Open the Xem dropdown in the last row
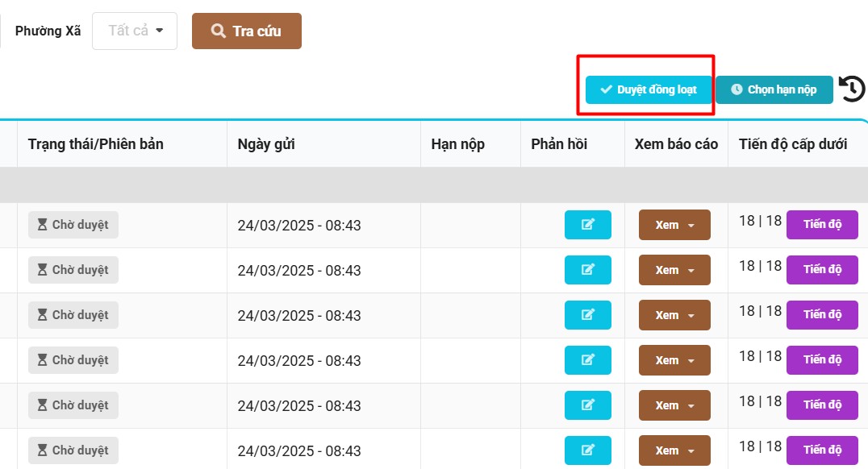868x469 pixels. click(674, 450)
